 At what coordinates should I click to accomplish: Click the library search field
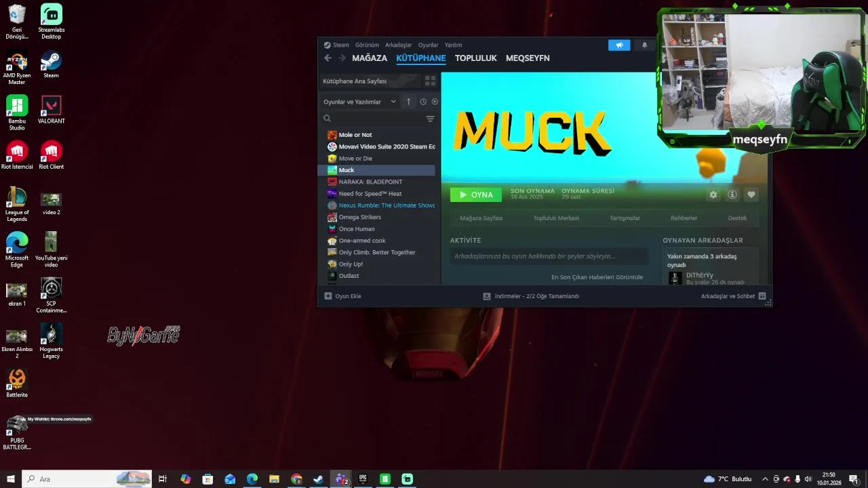pyautogui.click(x=373, y=119)
